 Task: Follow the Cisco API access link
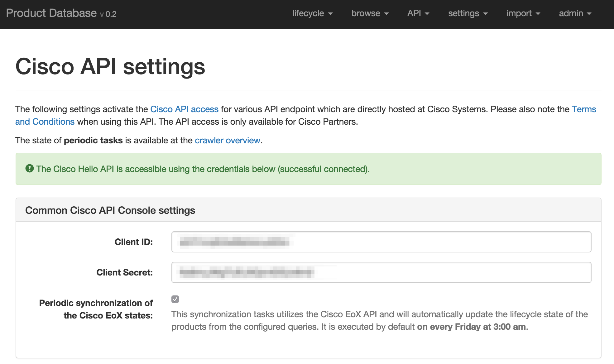[x=184, y=109]
